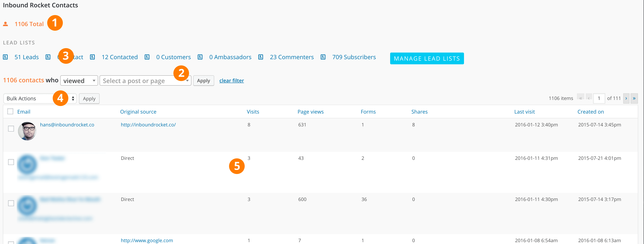This screenshot has width=644, height=244.
Task: Click the lead list icon next to 51 Leads
Action: pos(5,57)
